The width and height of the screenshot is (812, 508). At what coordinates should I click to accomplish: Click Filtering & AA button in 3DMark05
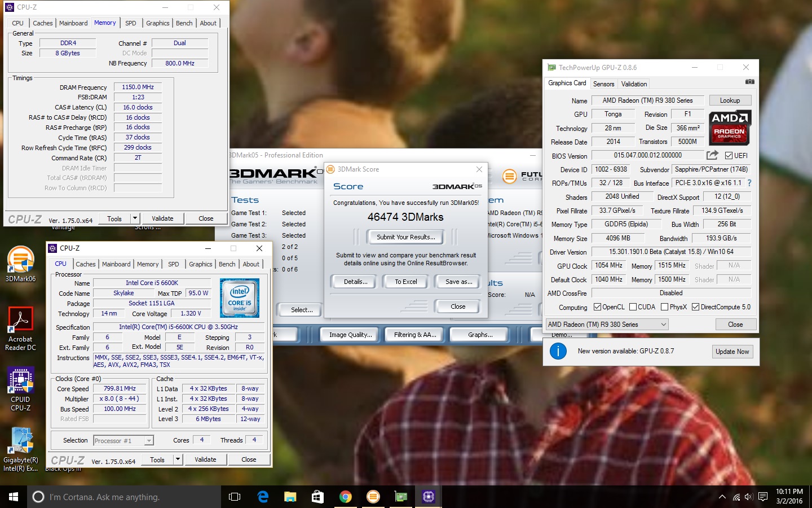pyautogui.click(x=415, y=335)
